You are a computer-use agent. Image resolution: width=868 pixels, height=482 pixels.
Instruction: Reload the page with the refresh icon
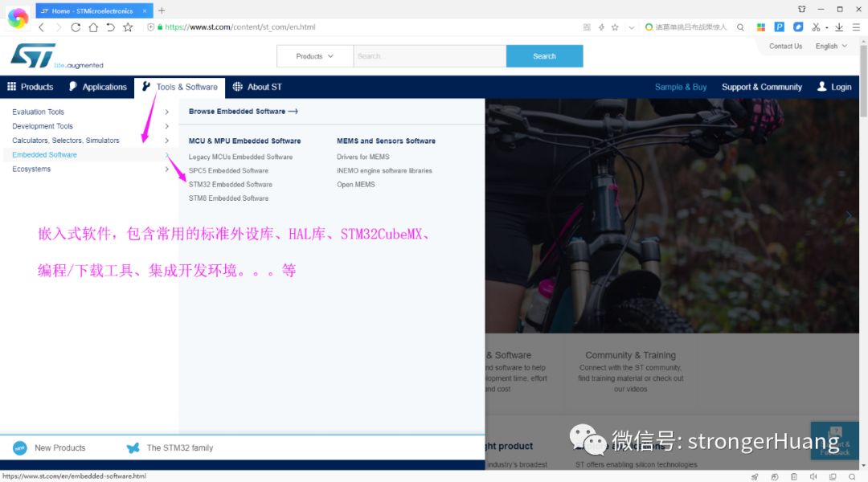(76, 27)
